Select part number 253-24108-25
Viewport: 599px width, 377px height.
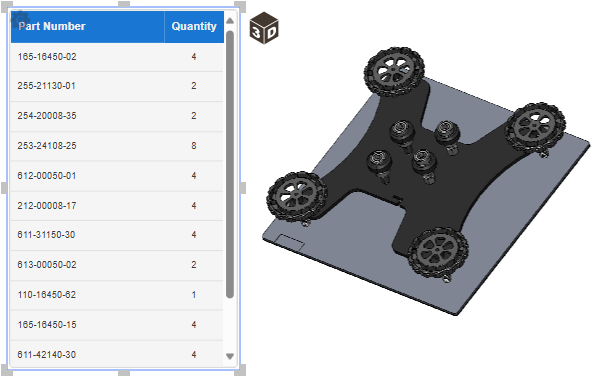(47, 146)
